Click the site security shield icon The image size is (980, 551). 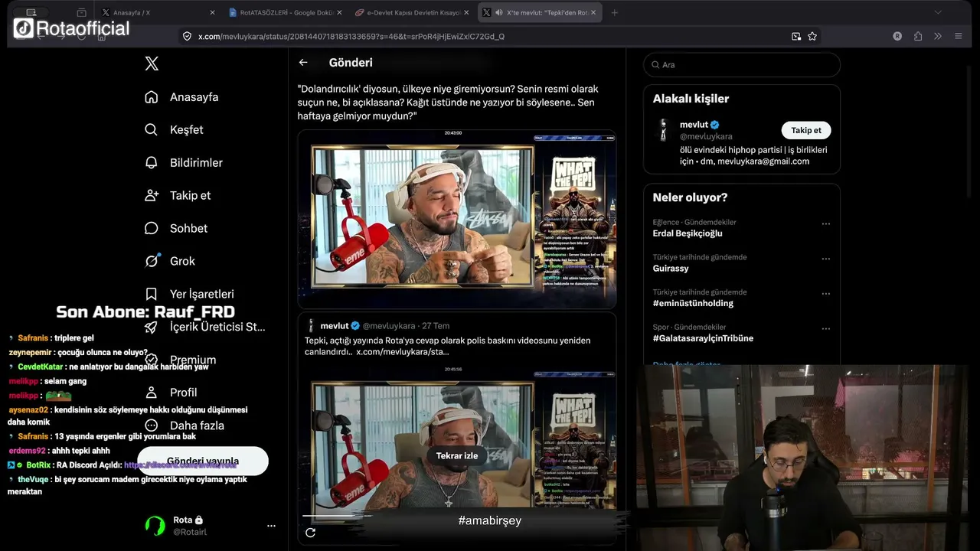[x=187, y=36]
